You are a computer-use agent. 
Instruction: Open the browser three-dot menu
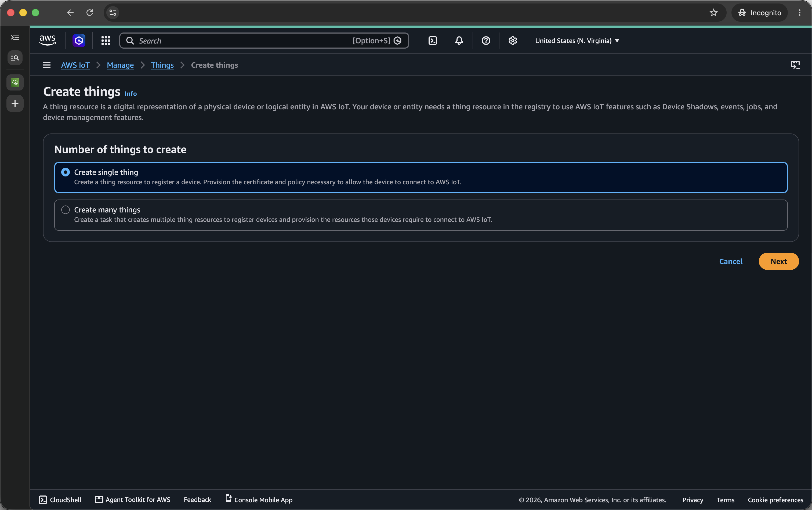coord(799,12)
